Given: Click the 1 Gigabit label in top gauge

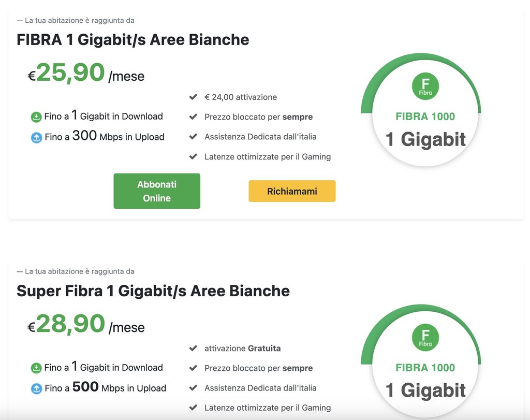Looking at the screenshot, I should click(425, 139).
